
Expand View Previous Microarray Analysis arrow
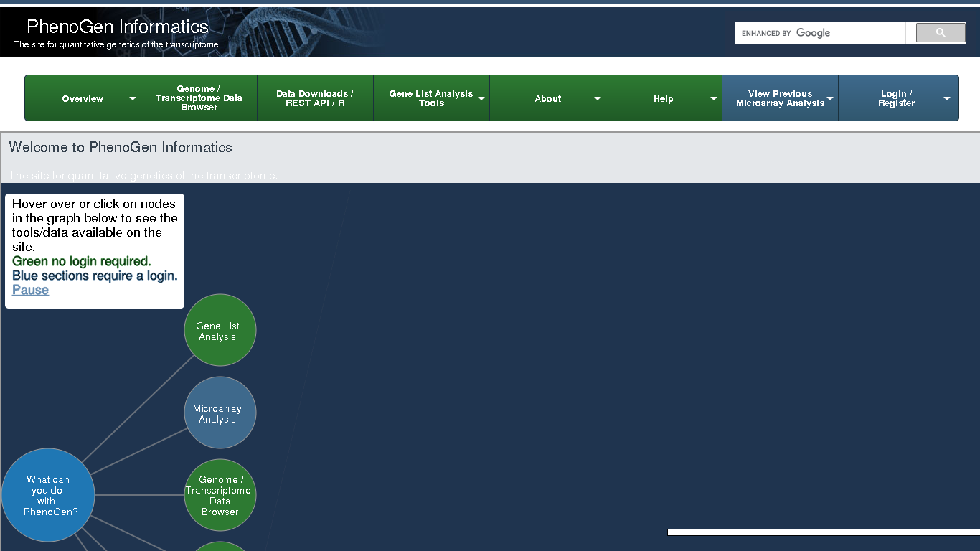tap(830, 99)
